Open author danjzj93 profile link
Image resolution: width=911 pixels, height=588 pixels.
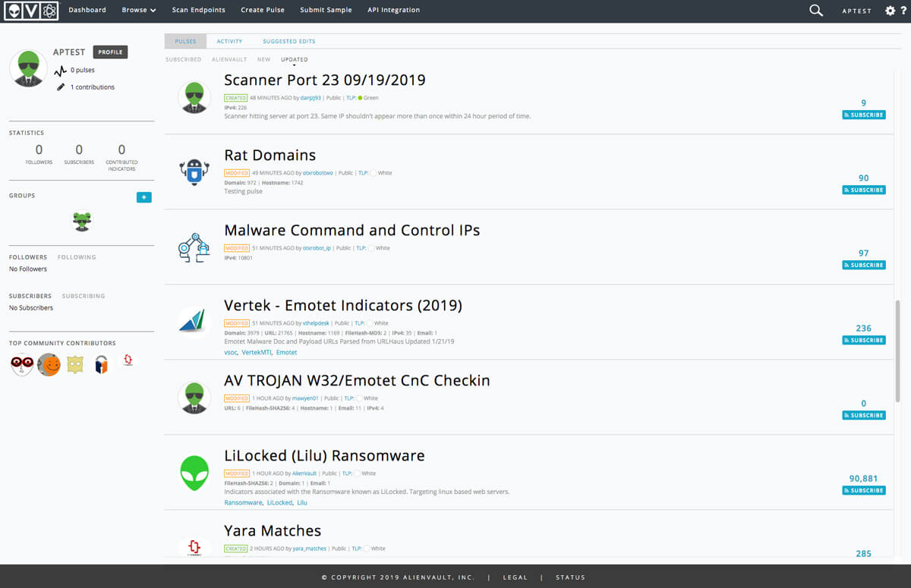[x=310, y=98]
